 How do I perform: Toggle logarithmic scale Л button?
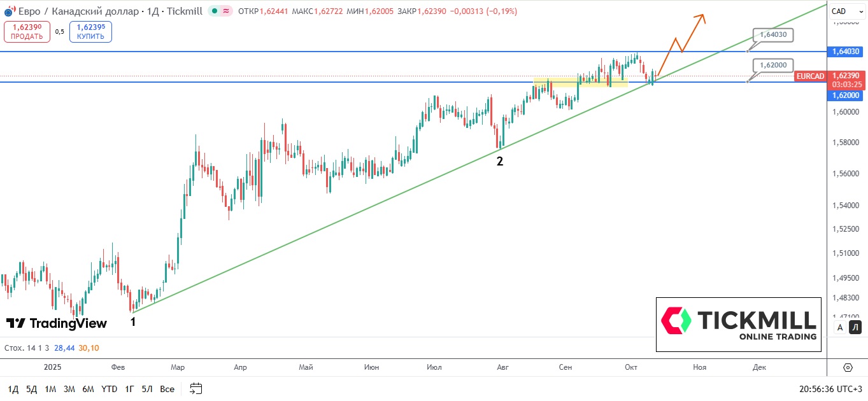(x=855, y=327)
